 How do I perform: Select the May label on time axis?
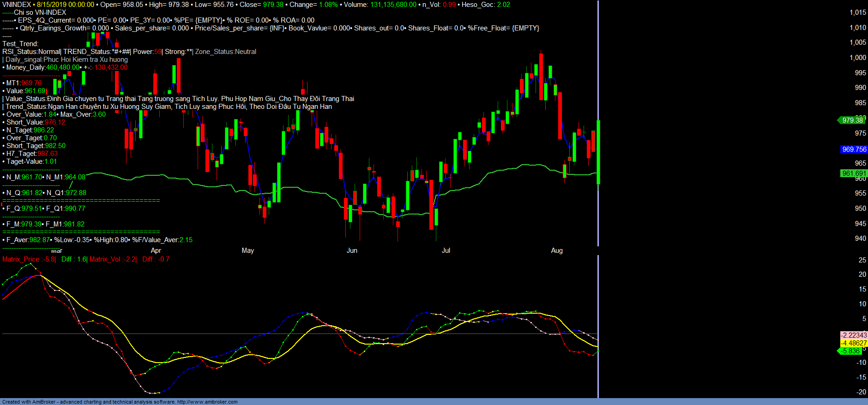pyautogui.click(x=248, y=250)
